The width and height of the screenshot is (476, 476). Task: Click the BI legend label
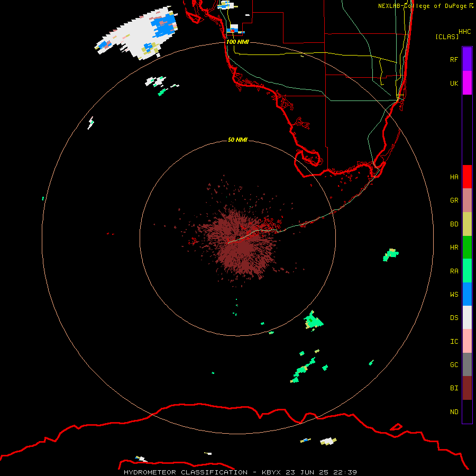click(x=454, y=388)
